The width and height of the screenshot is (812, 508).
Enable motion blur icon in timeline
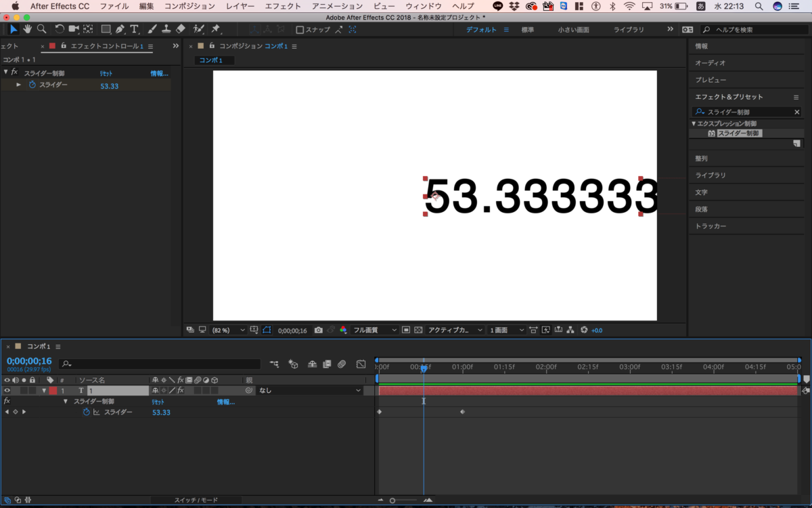pos(342,364)
